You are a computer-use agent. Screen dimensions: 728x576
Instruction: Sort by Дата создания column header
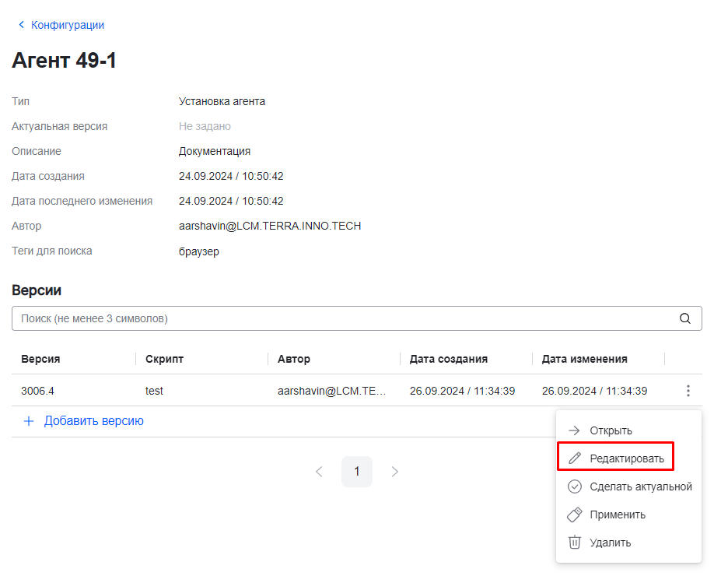point(449,359)
